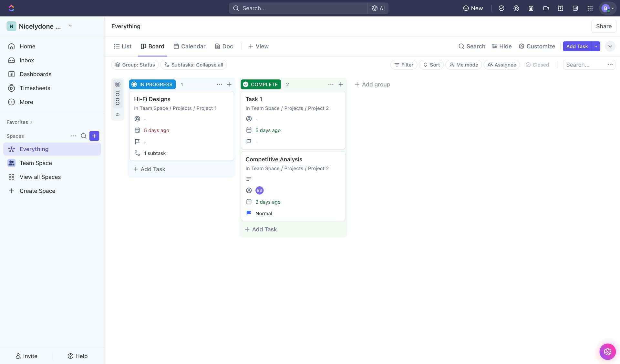Record a Clip with the video camera icon
The image size is (620, 364).
pos(546,8)
